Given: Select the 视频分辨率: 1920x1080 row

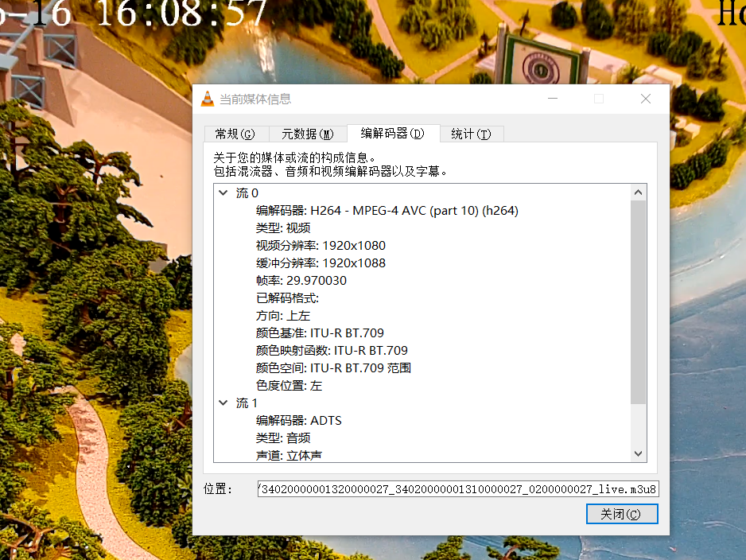Looking at the screenshot, I should click(321, 246).
